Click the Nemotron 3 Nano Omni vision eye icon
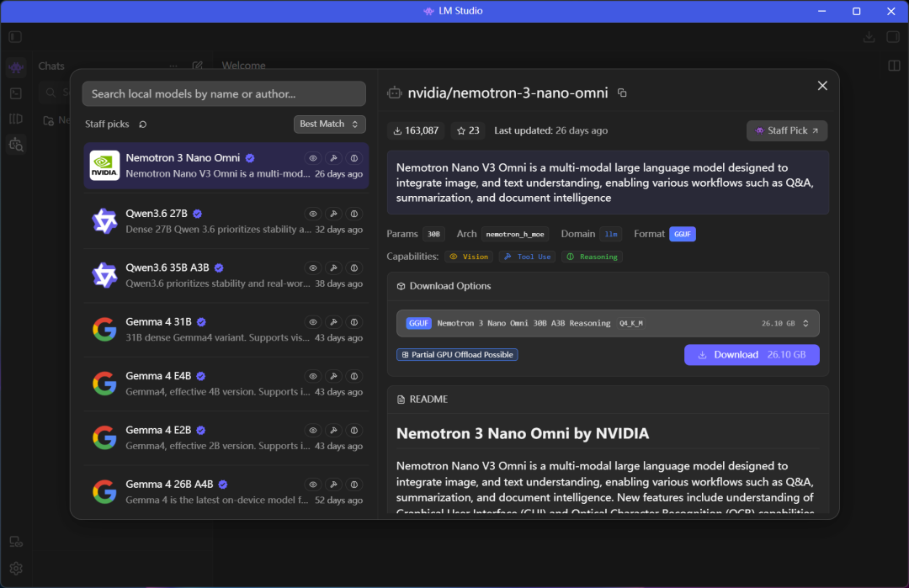Viewport: 909px width, 588px height. [x=312, y=158]
